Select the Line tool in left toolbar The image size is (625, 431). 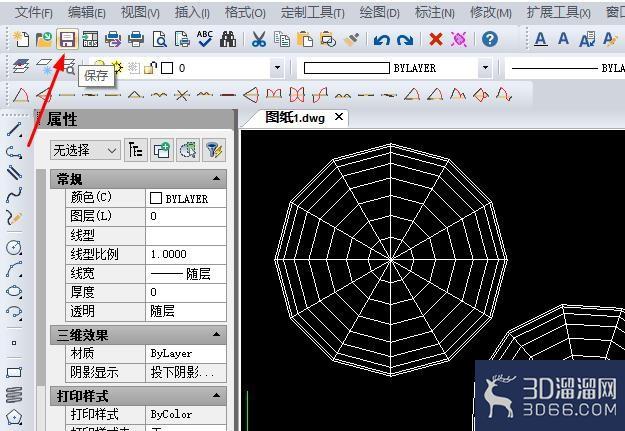(x=14, y=129)
